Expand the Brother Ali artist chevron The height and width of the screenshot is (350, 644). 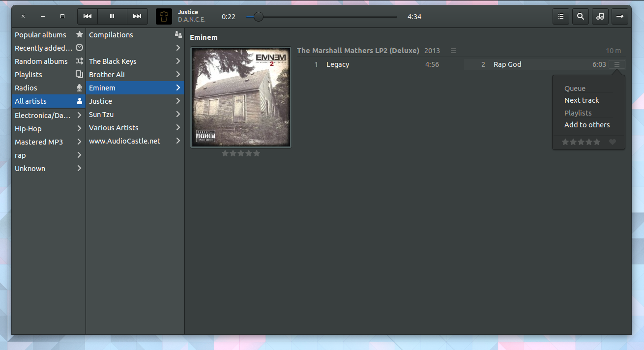[x=178, y=74]
